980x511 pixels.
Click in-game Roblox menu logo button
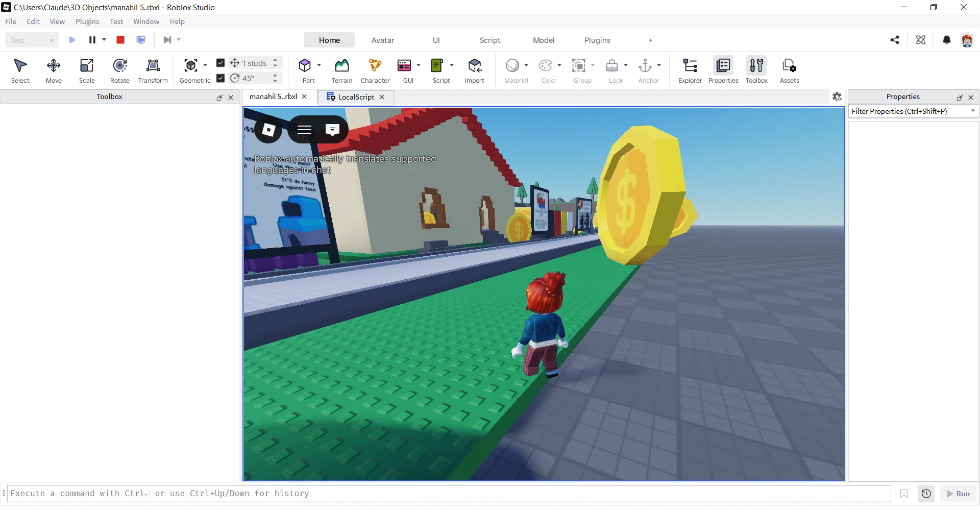(x=268, y=130)
